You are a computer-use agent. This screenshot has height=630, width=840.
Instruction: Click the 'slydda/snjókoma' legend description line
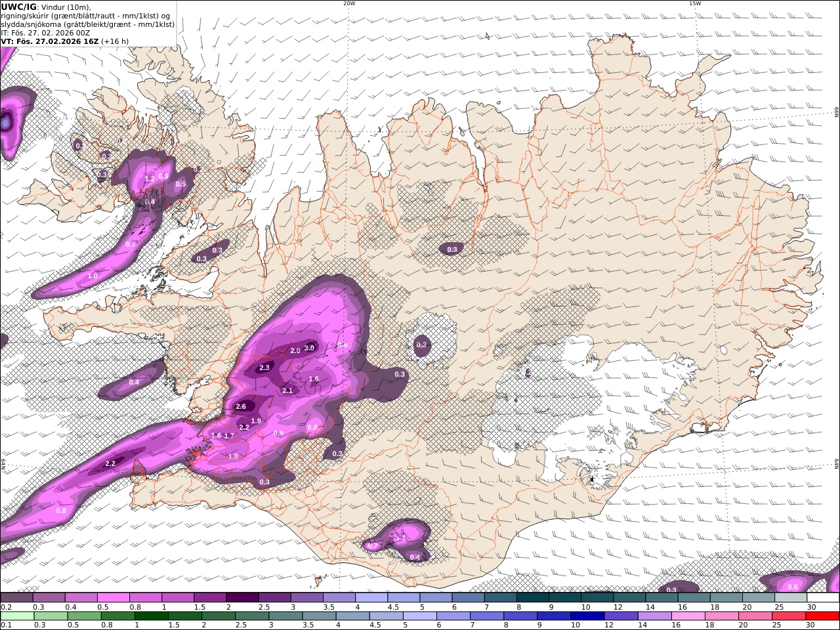click(88, 24)
